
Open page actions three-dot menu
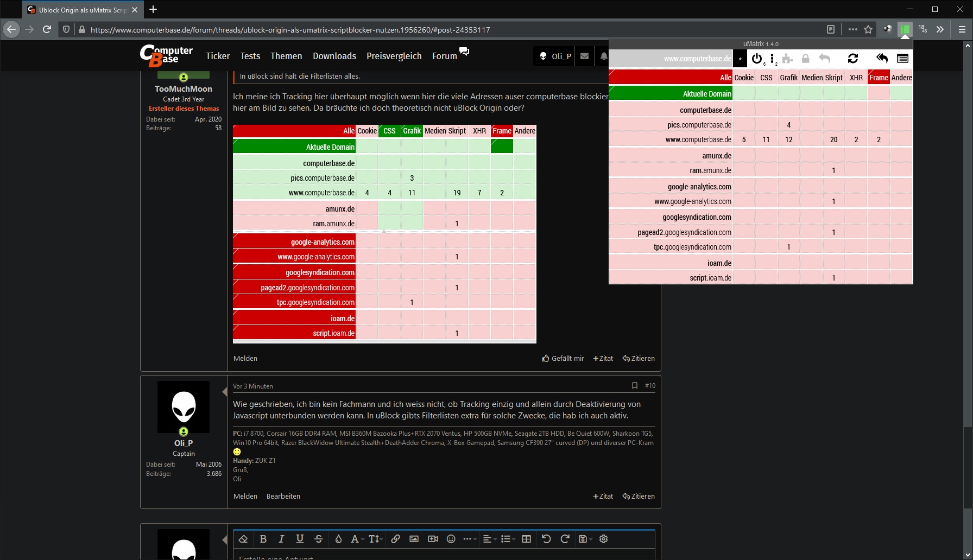[x=853, y=29]
